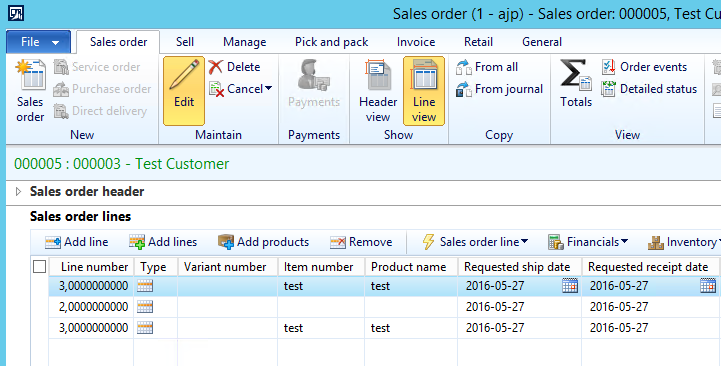Viewport: 721px width, 366px height.
Task: Create a new Sales order from ribbon
Action: (x=30, y=92)
